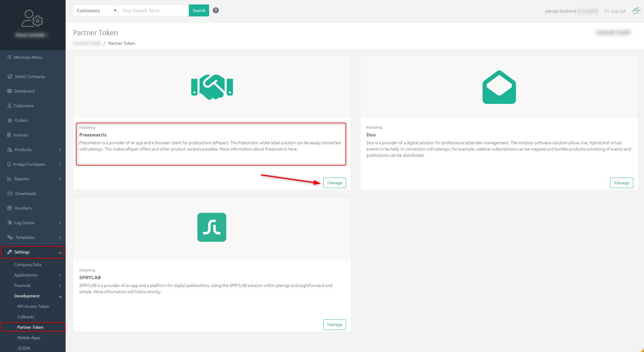
Task: Click the user settings avatar icon
Action: pos(32,19)
